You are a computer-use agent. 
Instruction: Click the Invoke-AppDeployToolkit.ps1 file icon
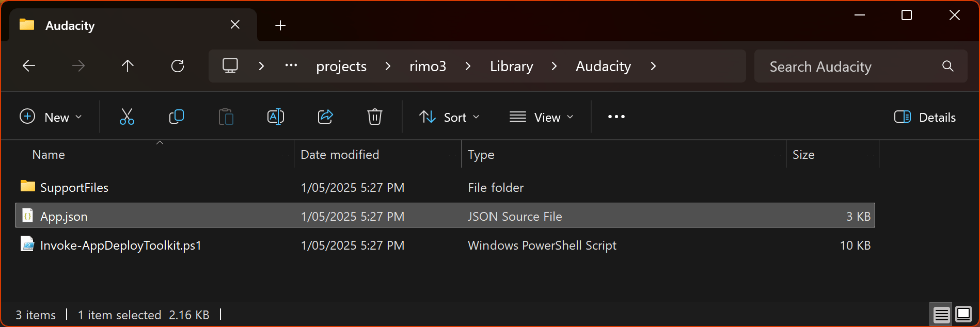coord(28,243)
